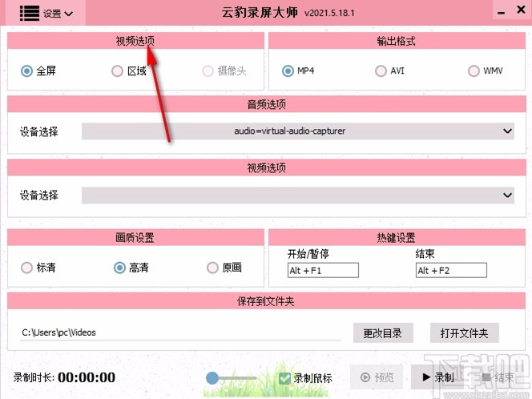Click the version text v2021.5.18.1
Image resolution: width=532 pixels, height=399 pixels.
tap(329, 14)
